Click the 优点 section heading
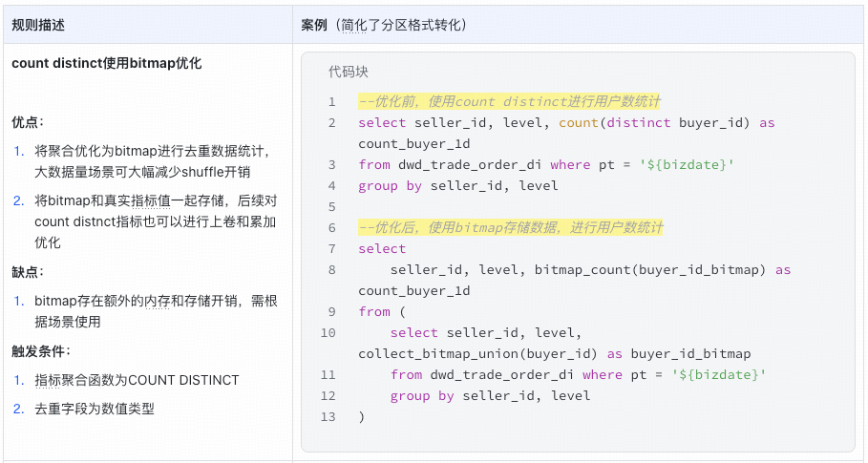The image size is (868, 463). 29,122
